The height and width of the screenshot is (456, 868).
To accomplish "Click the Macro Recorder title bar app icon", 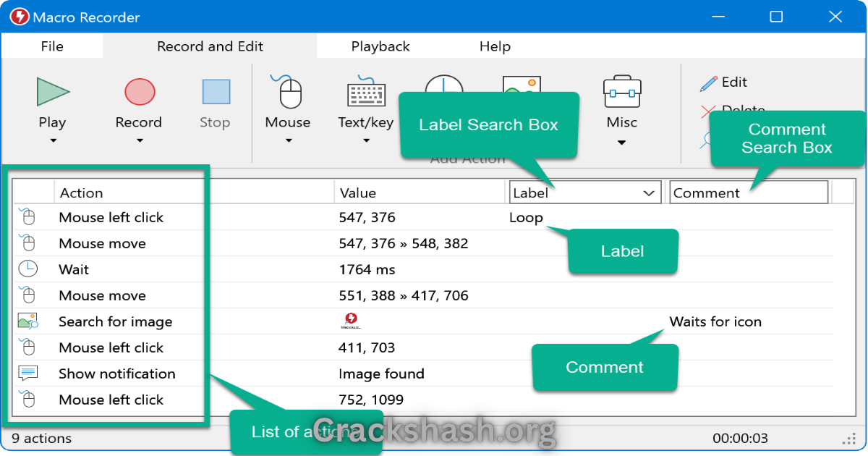I will click(x=20, y=17).
